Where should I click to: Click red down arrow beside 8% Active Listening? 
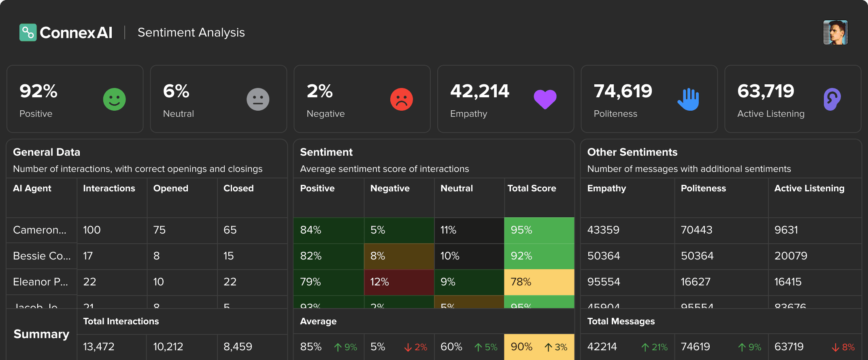[x=836, y=347]
